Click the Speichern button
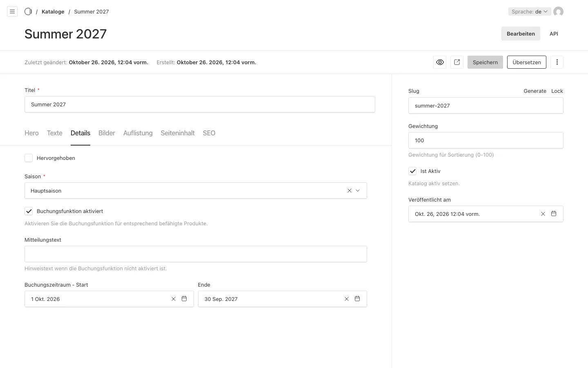This screenshot has height=368, width=588. [x=485, y=62]
